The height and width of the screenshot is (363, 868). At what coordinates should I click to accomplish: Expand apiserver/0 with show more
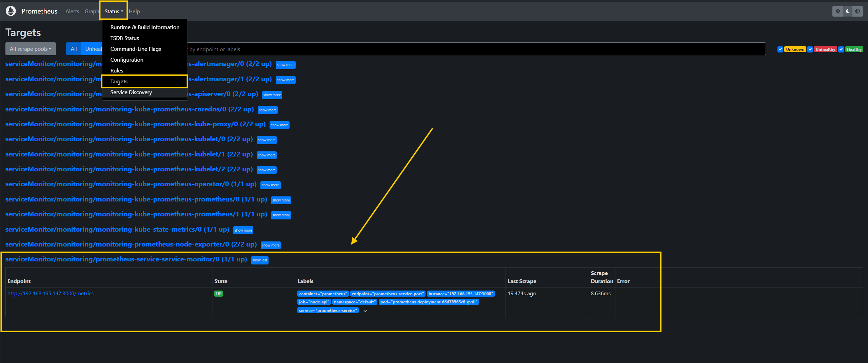click(272, 95)
